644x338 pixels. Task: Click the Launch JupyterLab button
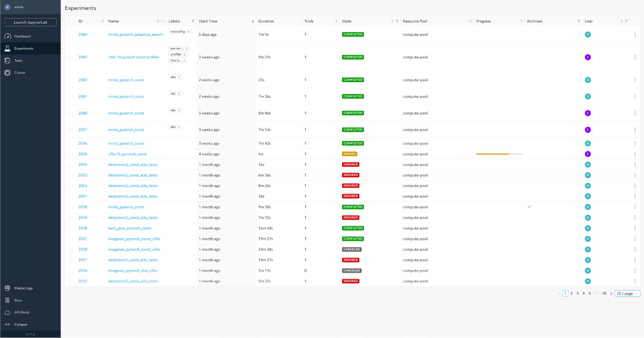pyautogui.click(x=30, y=23)
